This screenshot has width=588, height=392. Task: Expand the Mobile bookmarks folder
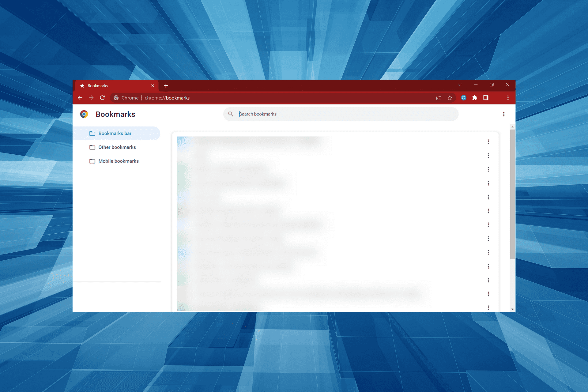[x=118, y=160]
